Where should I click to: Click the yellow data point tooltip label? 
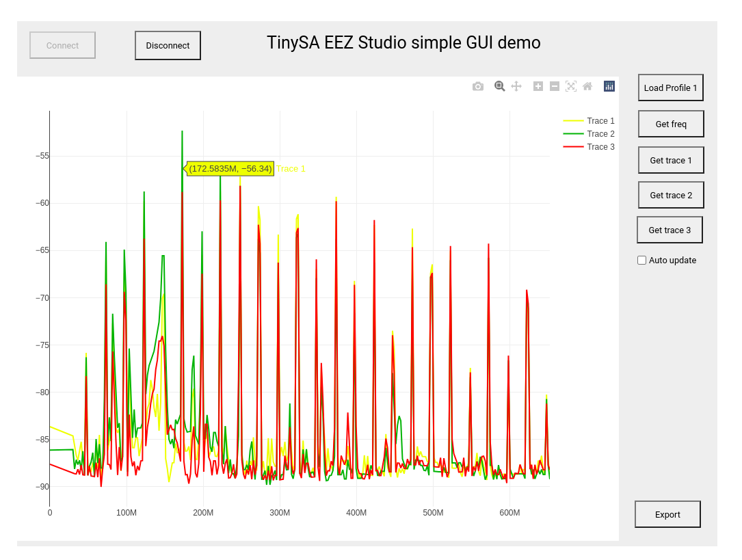(x=229, y=168)
